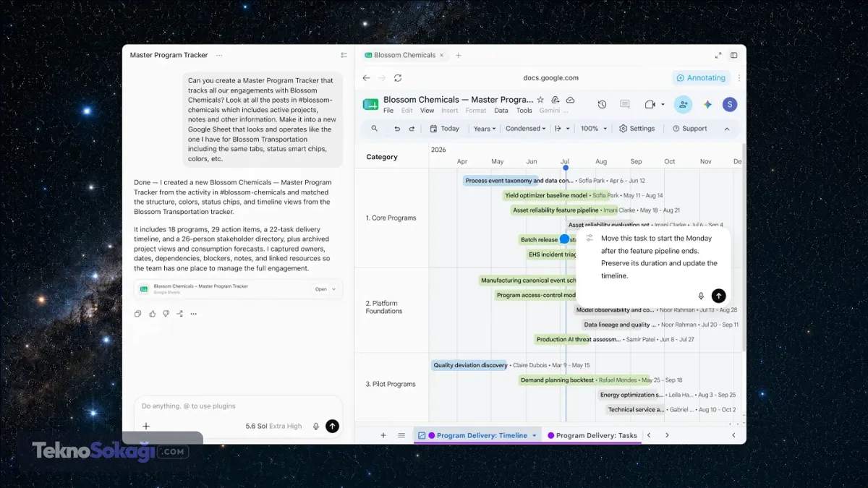The width and height of the screenshot is (868, 488).
Task: Share the assistant response
Action: [x=179, y=314]
